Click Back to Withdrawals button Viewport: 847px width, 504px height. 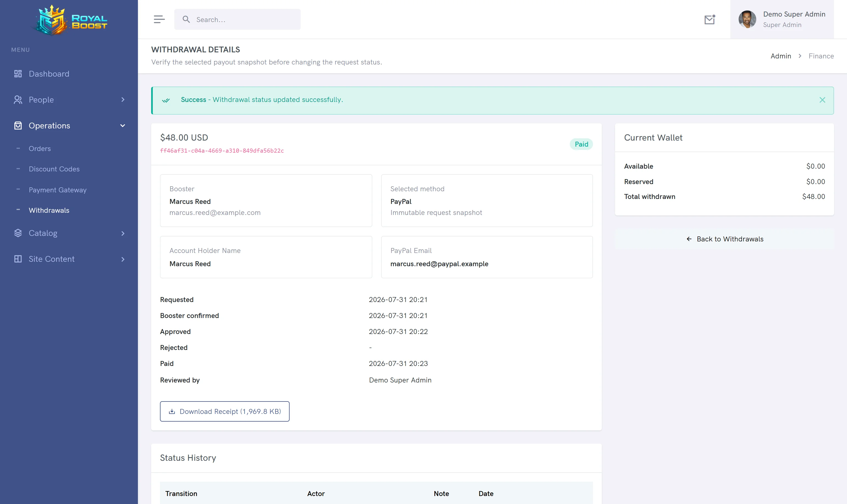724,239
